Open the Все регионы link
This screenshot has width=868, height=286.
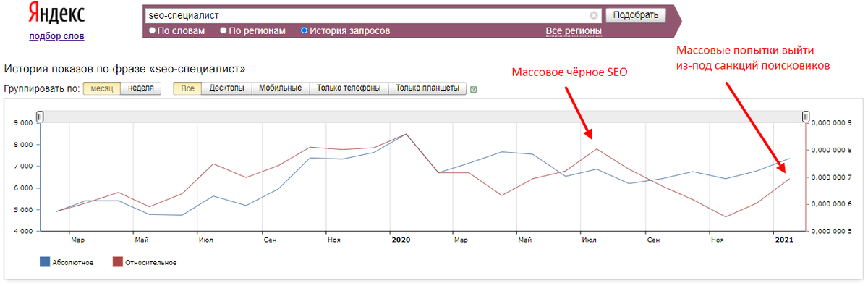pos(574,31)
